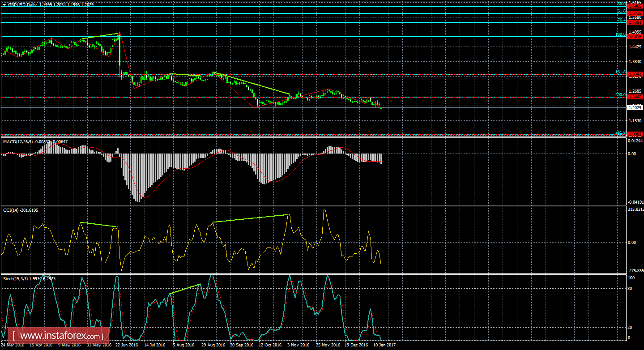Click the 1.3840 price scale value

[x=635, y=61]
